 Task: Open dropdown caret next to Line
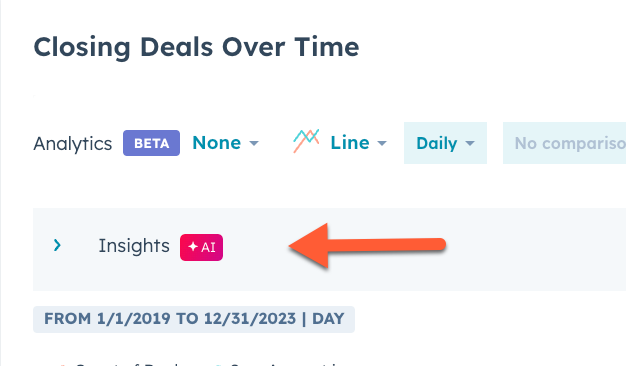point(382,143)
